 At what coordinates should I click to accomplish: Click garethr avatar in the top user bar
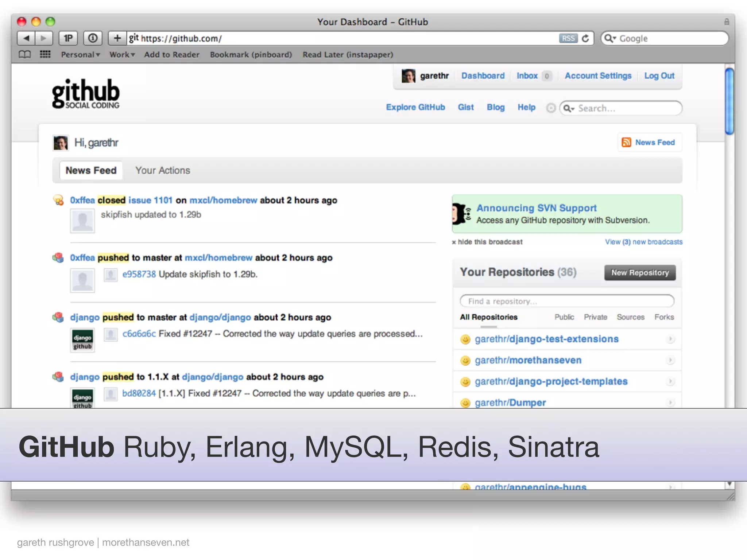(408, 76)
